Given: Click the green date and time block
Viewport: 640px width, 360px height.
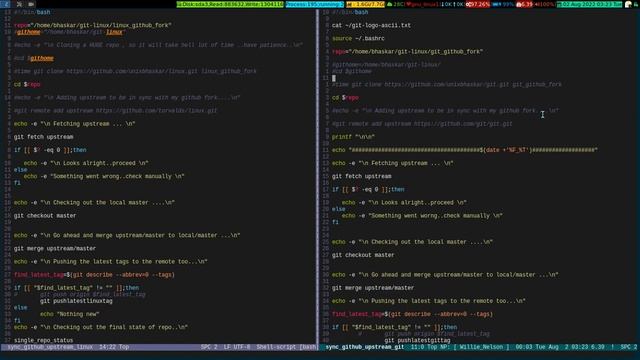Looking at the screenshot, I should (x=589, y=4).
